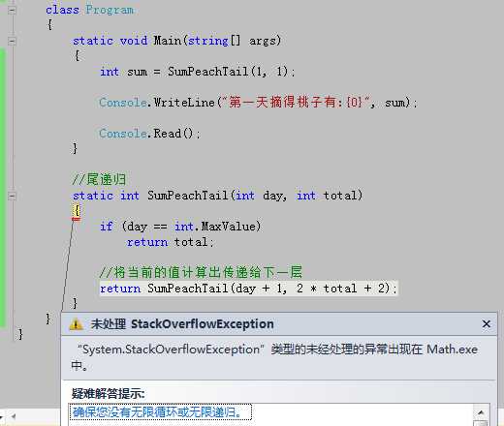
Task: Click the 'return total;' line
Action: 170,242
